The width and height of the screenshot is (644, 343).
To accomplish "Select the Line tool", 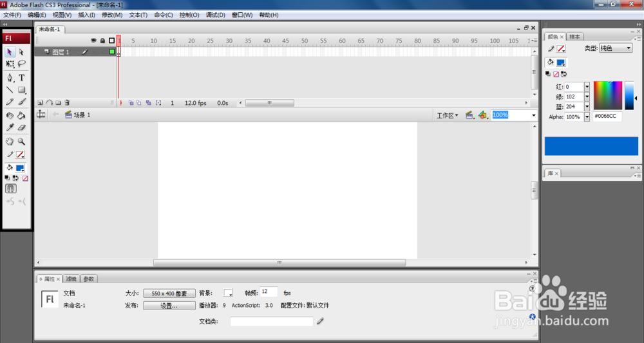I will [10, 90].
